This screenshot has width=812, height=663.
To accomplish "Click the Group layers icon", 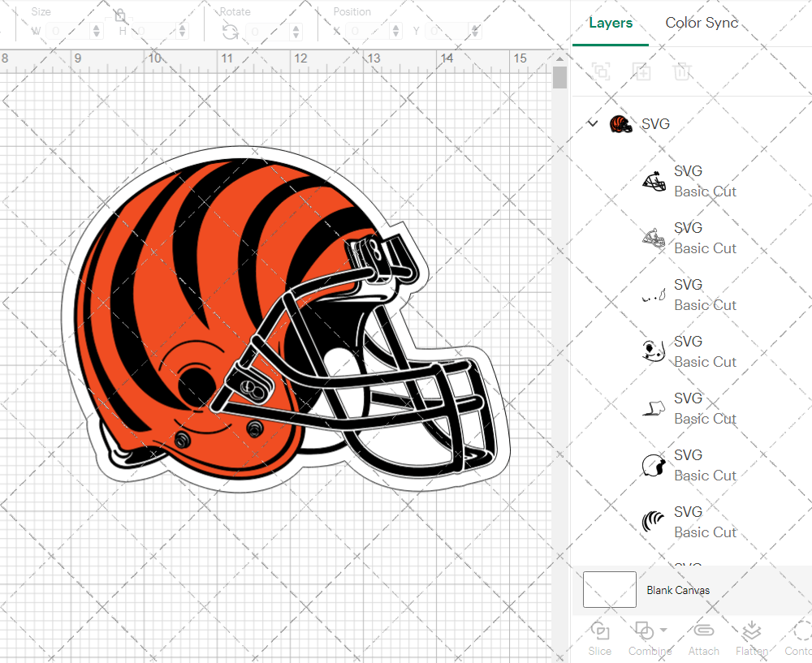I will tap(601, 71).
